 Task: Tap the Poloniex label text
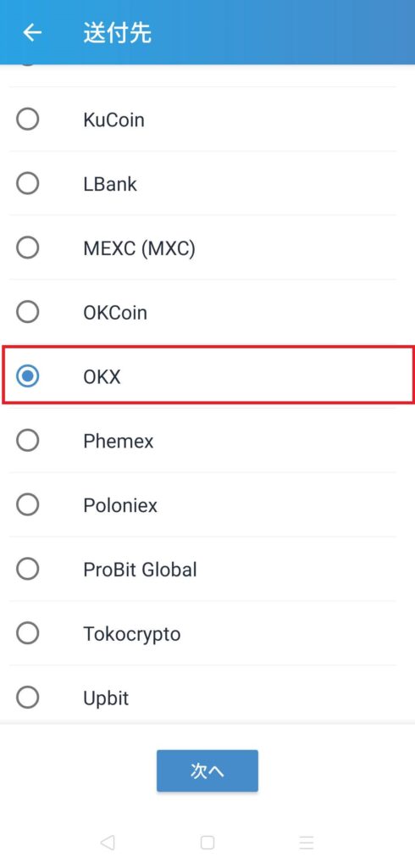point(120,505)
